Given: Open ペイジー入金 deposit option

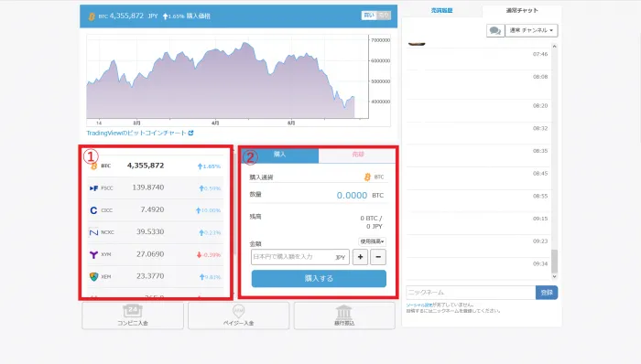Looking at the screenshot, I should coord(239,316).
